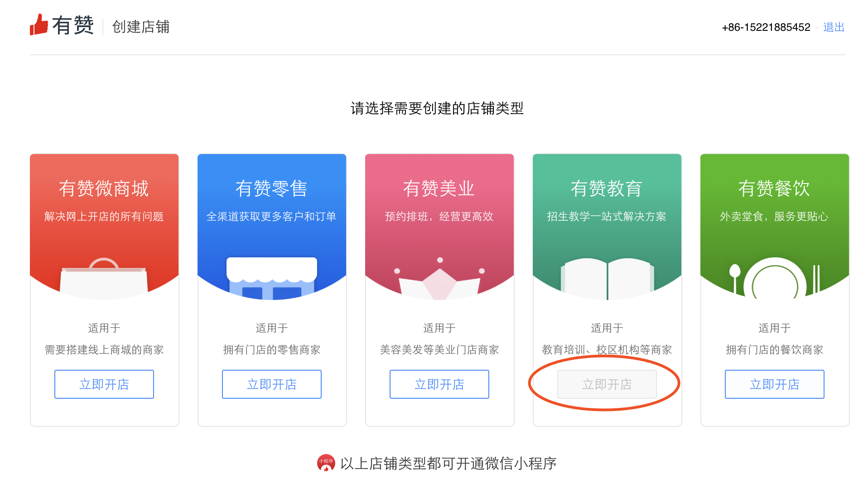Select the 有赞零售 card title
This screenshot has width=868, height=493.
[x=271, y=188]
